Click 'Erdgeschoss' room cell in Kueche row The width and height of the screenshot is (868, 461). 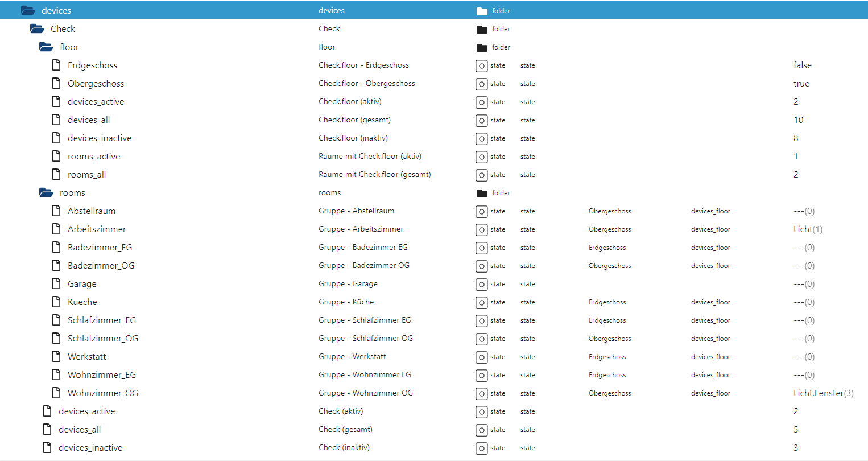[x=607, y=302]
